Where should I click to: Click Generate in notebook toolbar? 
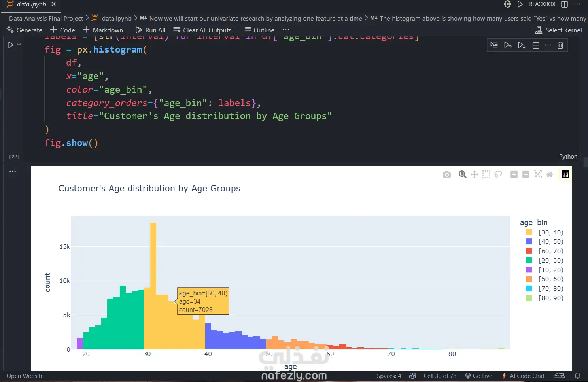(25, 30)
